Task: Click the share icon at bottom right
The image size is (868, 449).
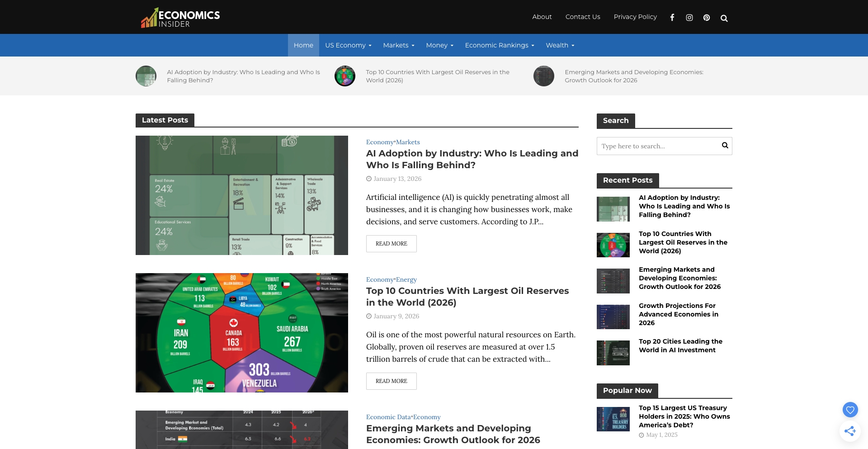Action: pos(850,431)
